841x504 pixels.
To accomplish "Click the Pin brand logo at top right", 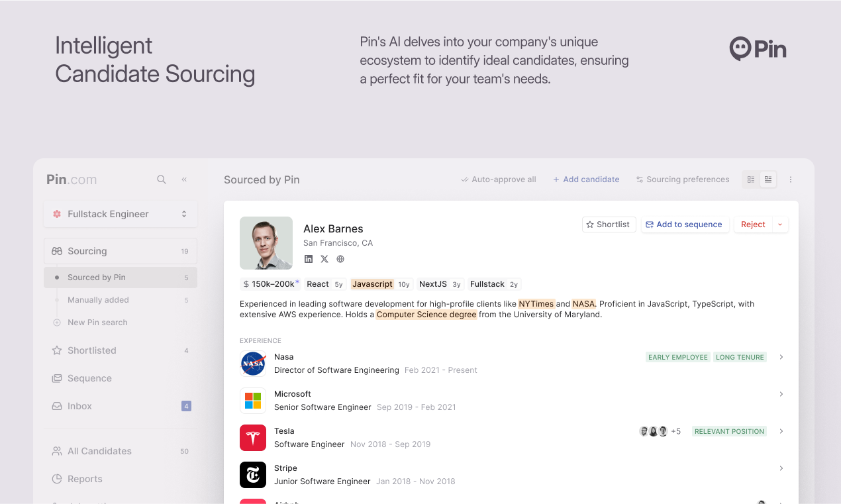I will [758, 48].
